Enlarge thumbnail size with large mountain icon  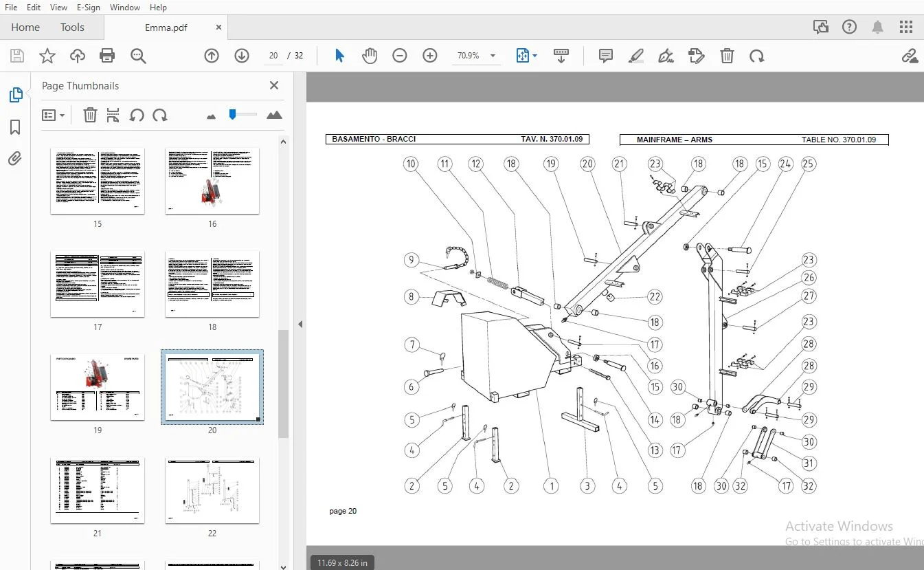(x=274, y=115)
